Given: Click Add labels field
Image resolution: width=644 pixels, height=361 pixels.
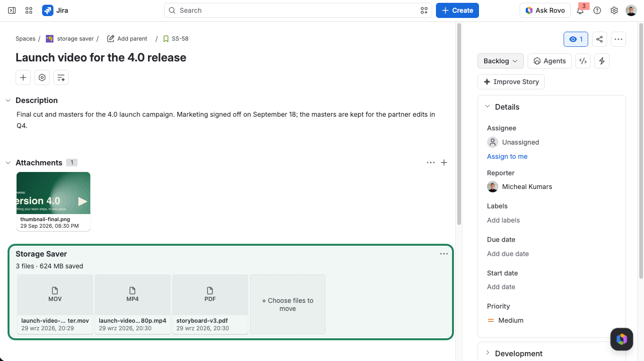Looking at the screenshot, I should [504, 220].
